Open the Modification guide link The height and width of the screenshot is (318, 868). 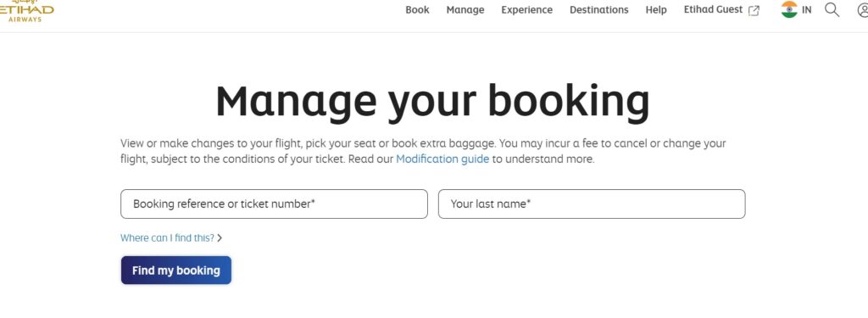(x=442, y=159)
